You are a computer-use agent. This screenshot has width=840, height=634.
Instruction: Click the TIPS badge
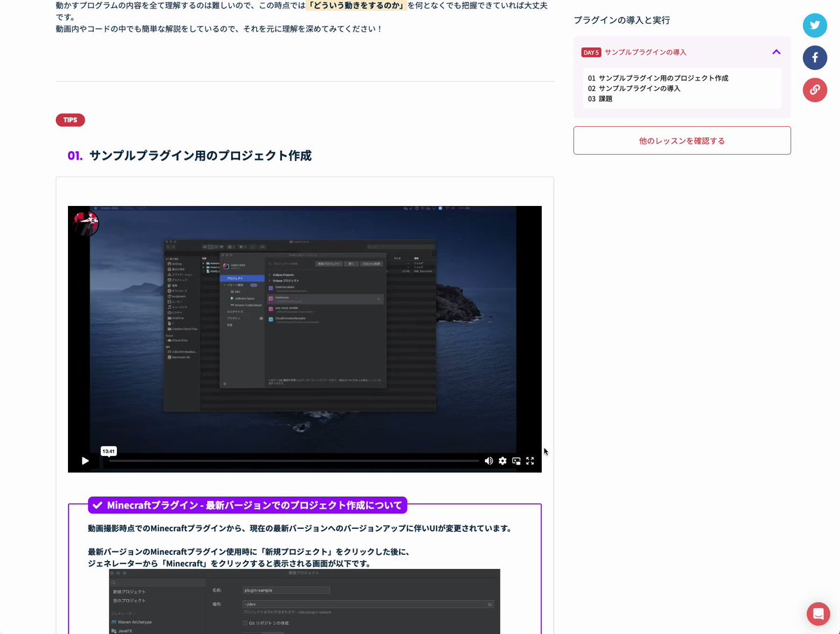pos(70,120)
